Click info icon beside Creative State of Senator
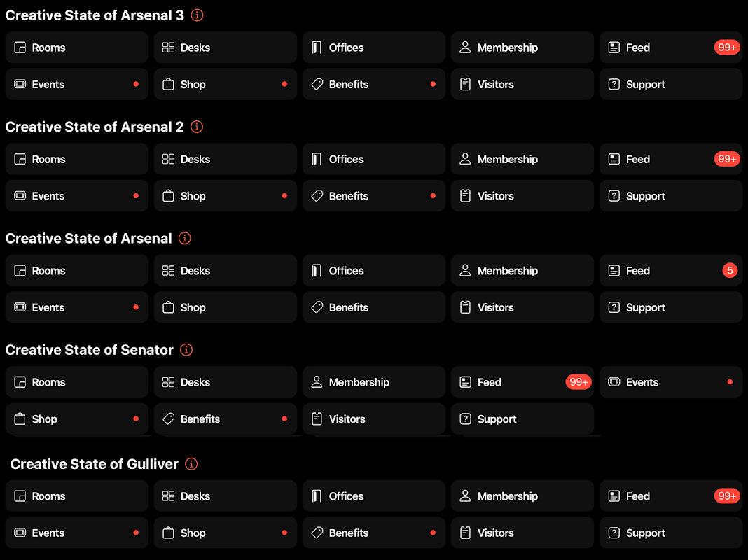This screenshot has width=748, height=560. 186,350
